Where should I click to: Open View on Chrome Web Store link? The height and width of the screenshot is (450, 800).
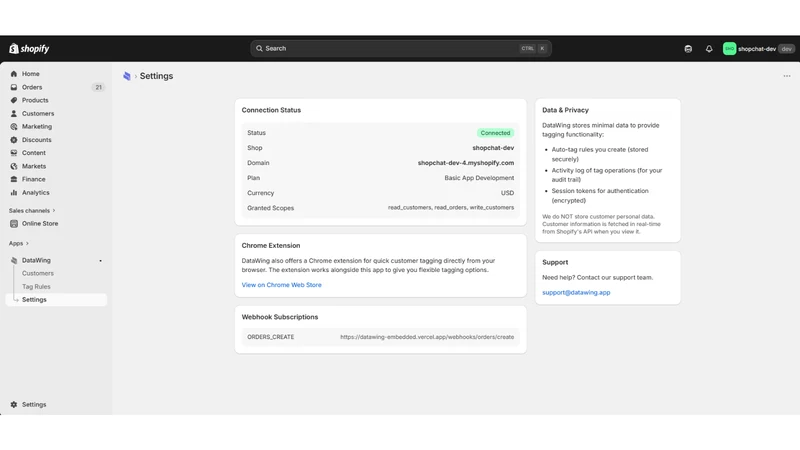[x=281, y=285]
